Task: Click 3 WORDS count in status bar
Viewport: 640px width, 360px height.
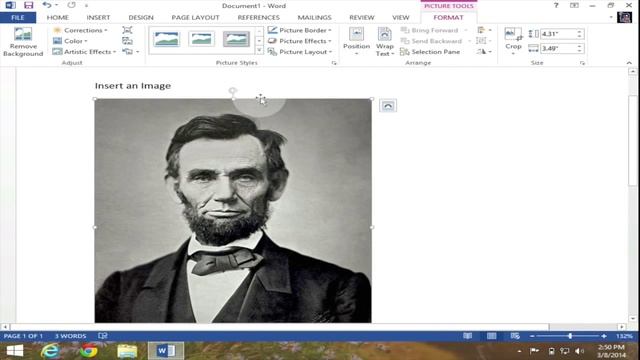Action: (70, 336)
